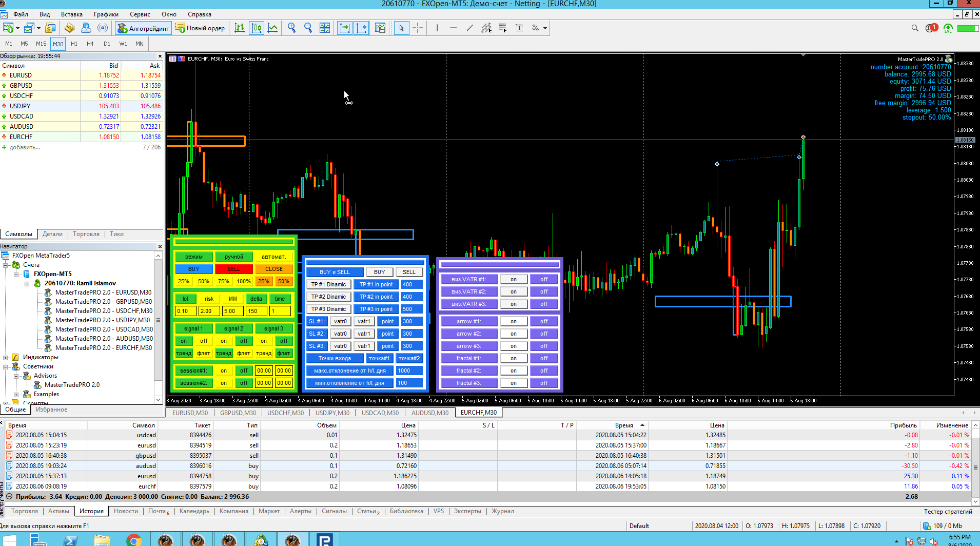Click the orange CLOSE button
Screen dimensions: 980x546
point(274,269)
